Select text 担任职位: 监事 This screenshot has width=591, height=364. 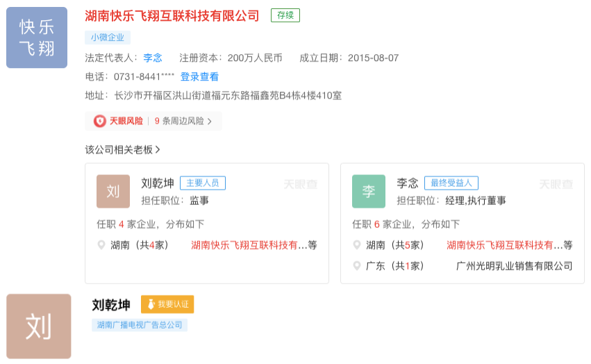coord(175,201)
